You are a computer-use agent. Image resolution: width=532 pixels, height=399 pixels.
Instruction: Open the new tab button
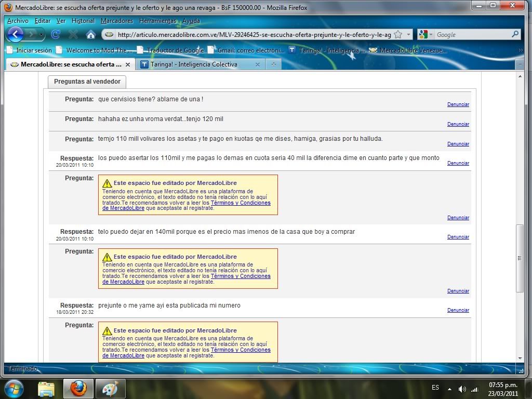(x=273, y=64)
